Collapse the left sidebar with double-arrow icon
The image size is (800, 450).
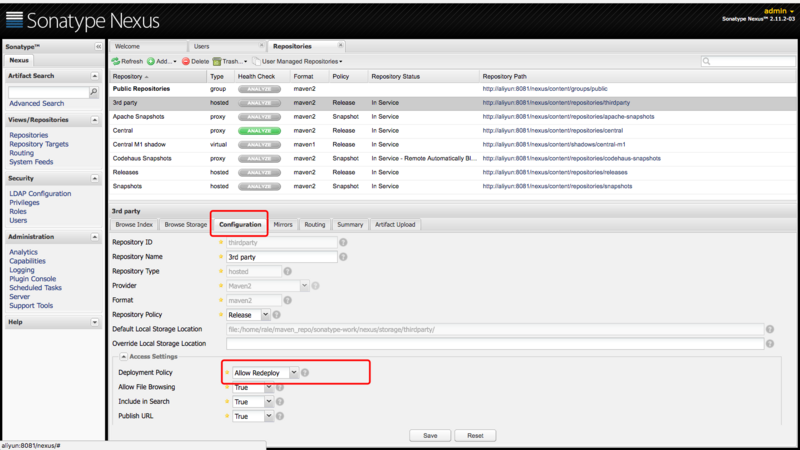coord(98,47)
